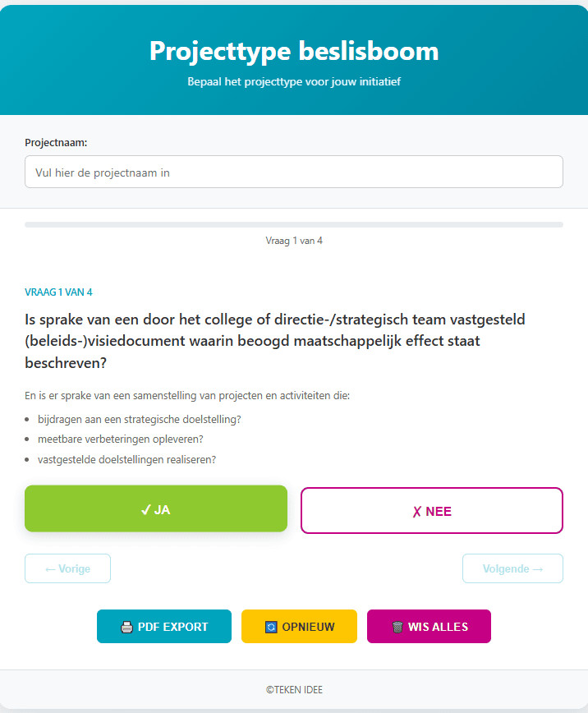
Task: Click the ©TEKEN IDEE footer text
Action: click(x=294, y=690)
